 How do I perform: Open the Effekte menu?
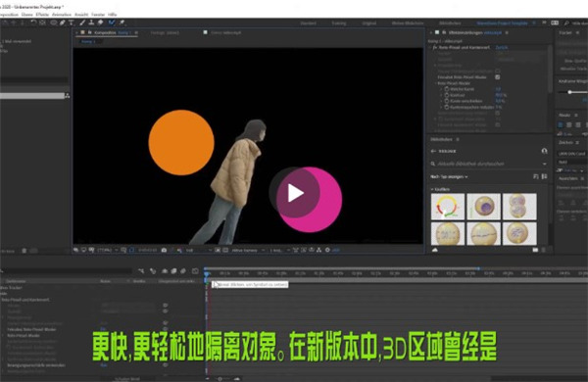coord(42,15)
